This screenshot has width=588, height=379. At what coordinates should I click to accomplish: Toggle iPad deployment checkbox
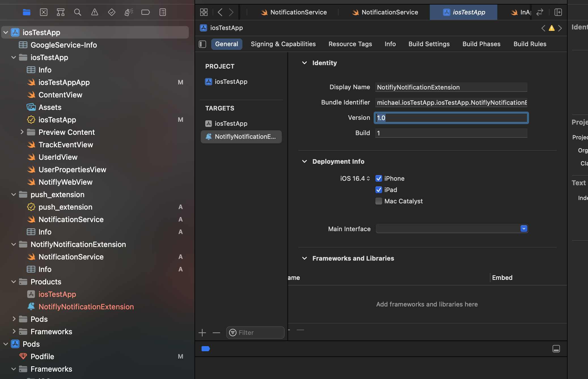point(378,189)
